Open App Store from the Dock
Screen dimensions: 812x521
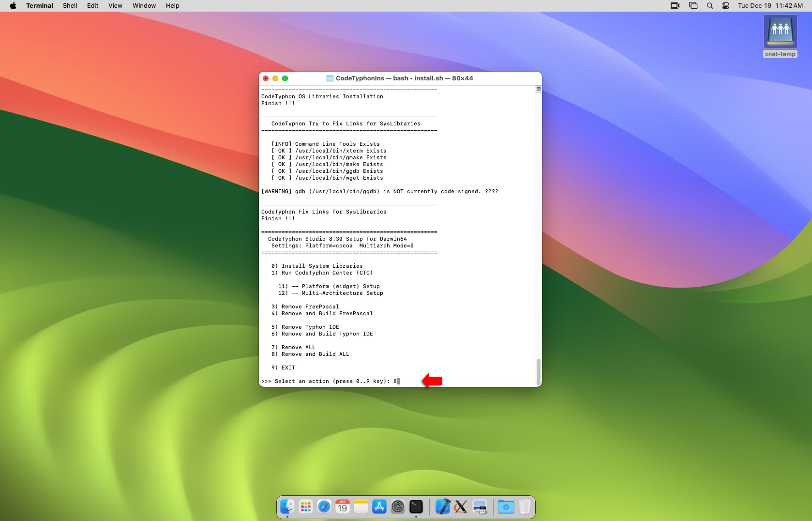click(x=379, y=507)
